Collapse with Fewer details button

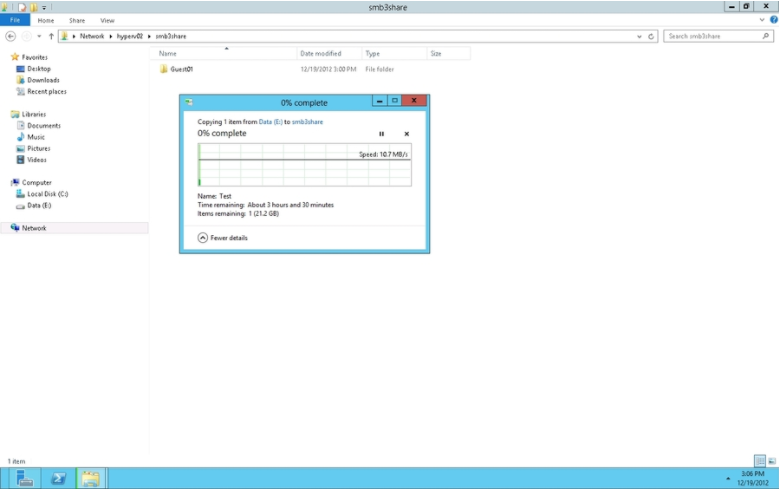[x=223, y=238]
